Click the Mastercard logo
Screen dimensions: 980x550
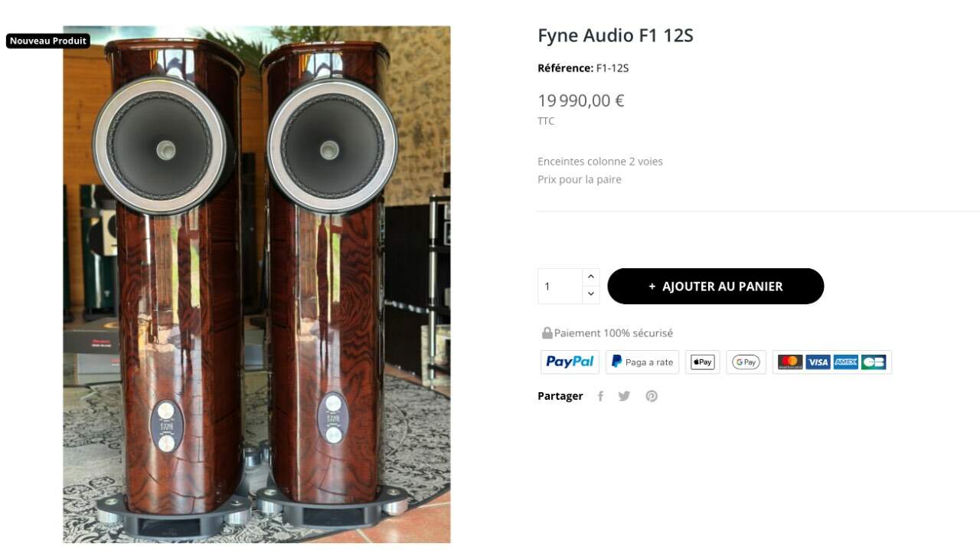pos(790,362)
